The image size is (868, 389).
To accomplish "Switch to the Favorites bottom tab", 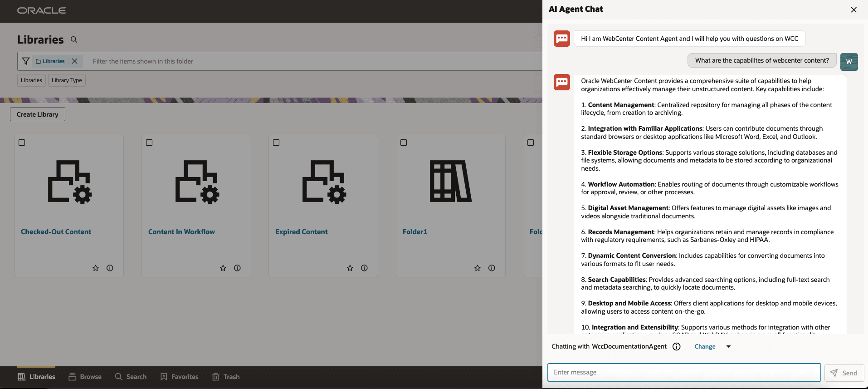I will 179,377.
